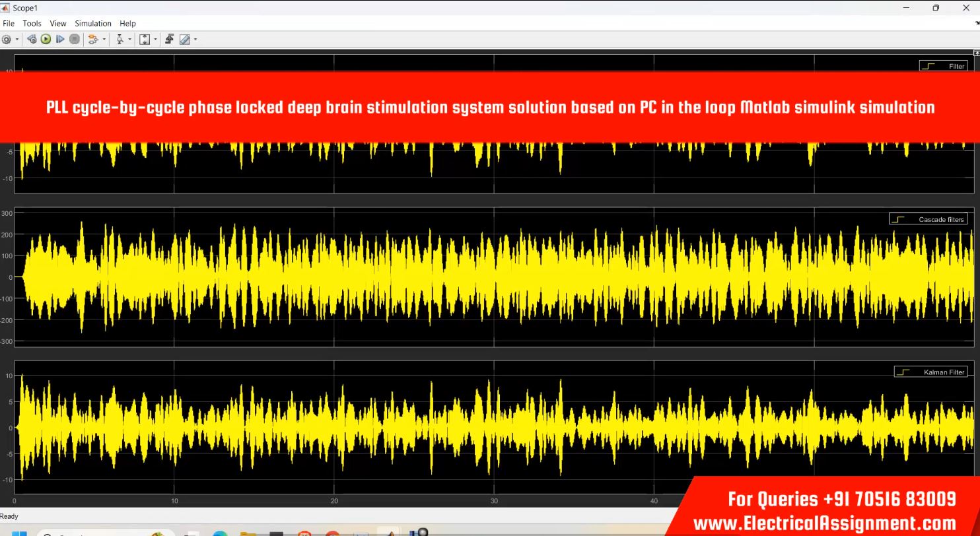Click the Scale Axes Limits icon

click(145, 40)
